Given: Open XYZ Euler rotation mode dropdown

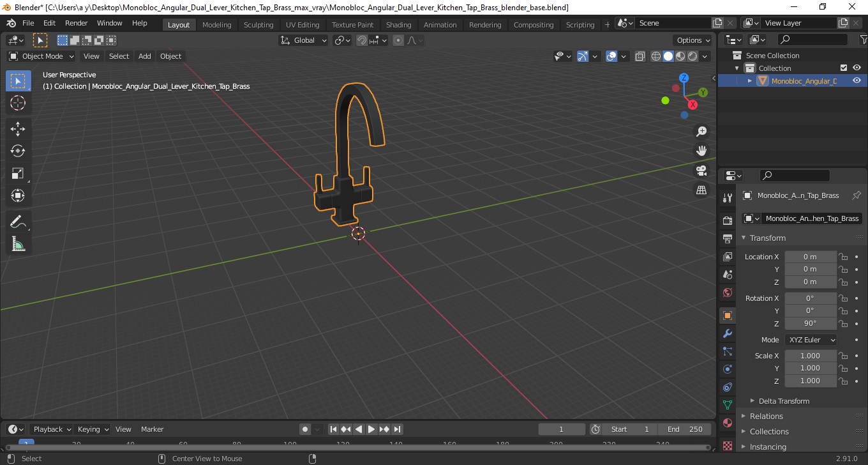Looking at the screenshot, I should (811, 340).
